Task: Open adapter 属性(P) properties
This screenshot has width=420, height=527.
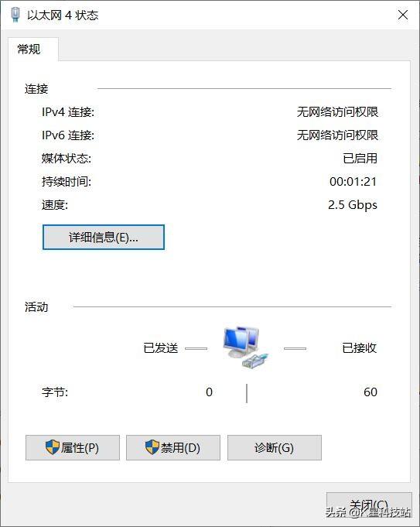Action: click(73, 448)
